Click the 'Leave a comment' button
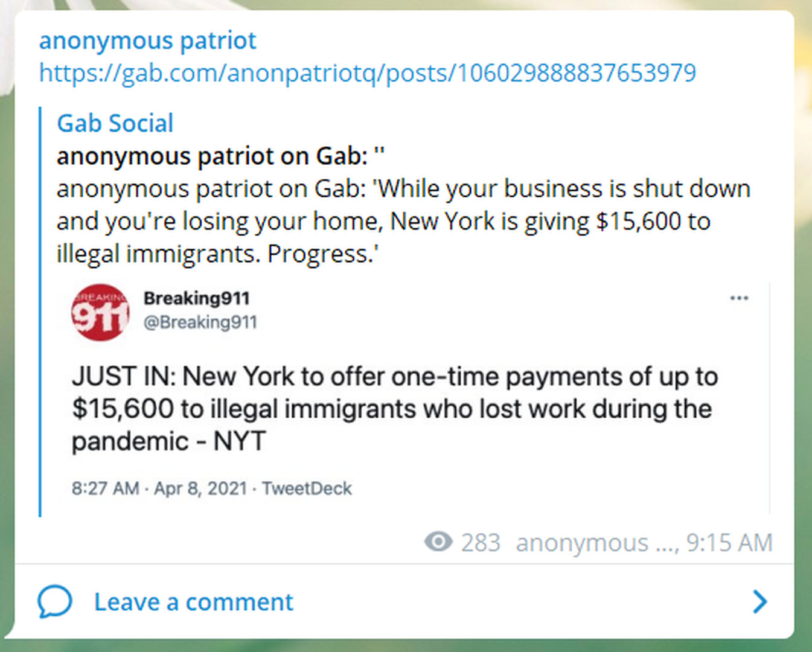 coord(193,602)
